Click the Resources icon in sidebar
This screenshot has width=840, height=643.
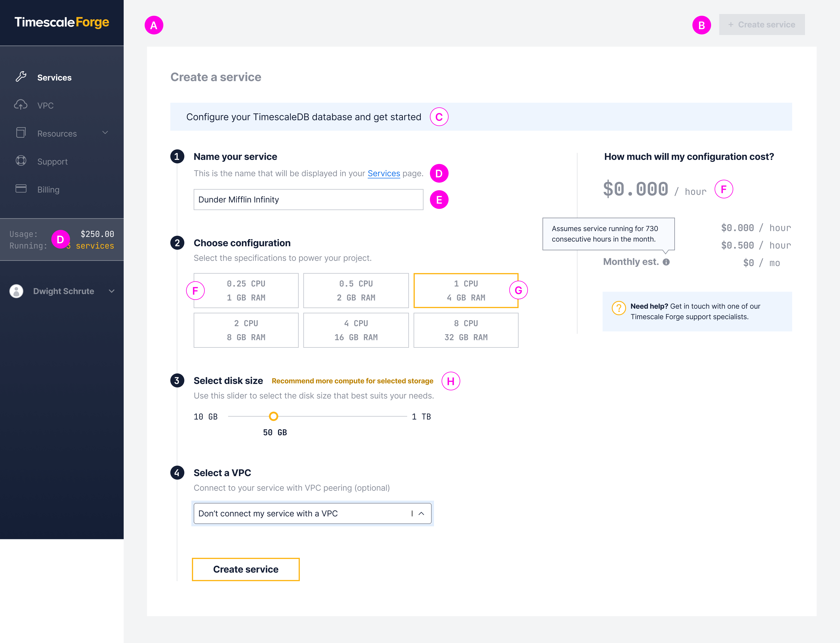click(x=20, y=133)
